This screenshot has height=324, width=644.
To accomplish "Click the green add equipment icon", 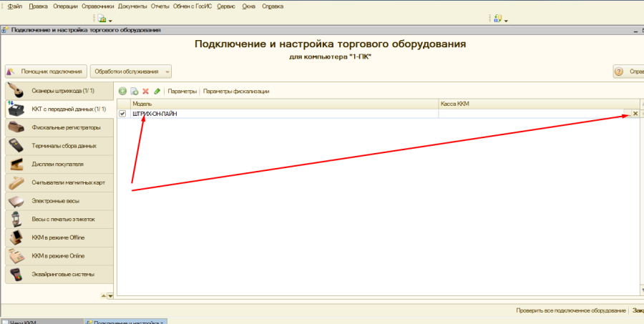I will 122,92.
